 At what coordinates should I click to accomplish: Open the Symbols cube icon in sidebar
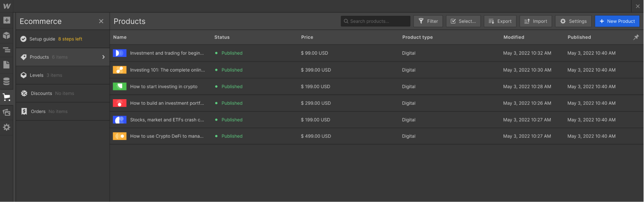6,35
